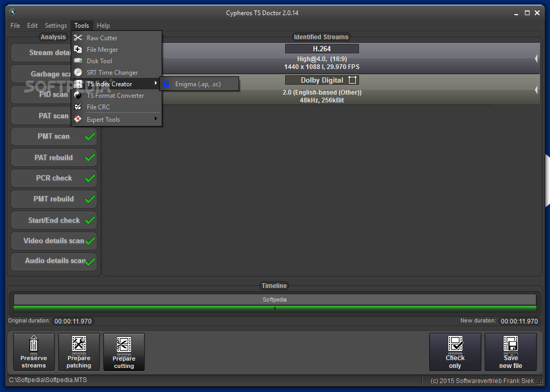
Task: Click the blue Enigma E icon
Action: 166,84
